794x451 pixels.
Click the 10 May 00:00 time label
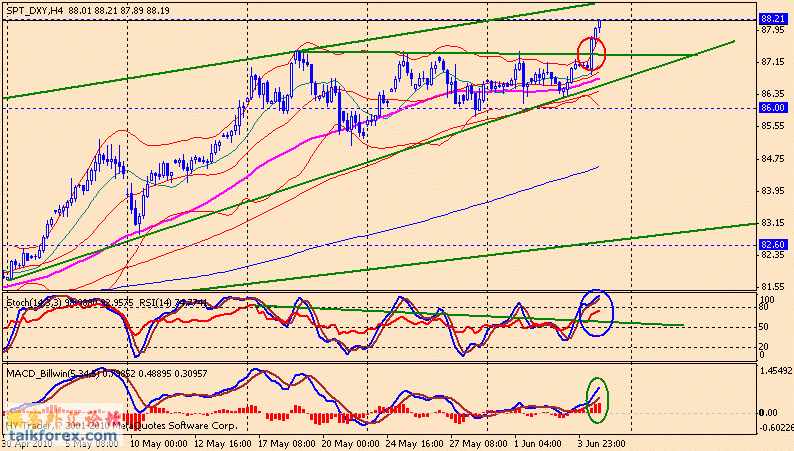point(158,444)
